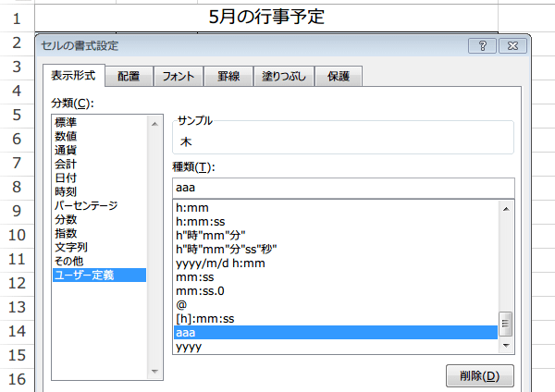Click row 16 header
This screenshot has height=392, width=555.
tap(17, 380)
